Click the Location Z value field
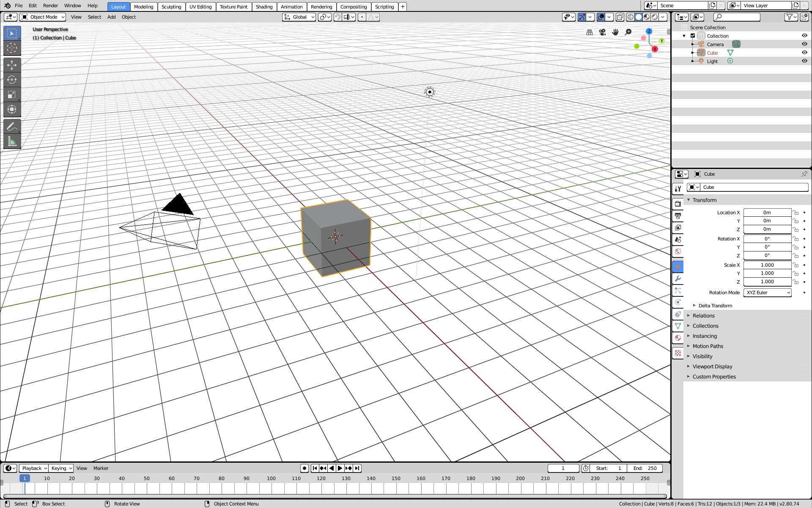The width and height of the screenshot is (812, 508). click(767, 229)
